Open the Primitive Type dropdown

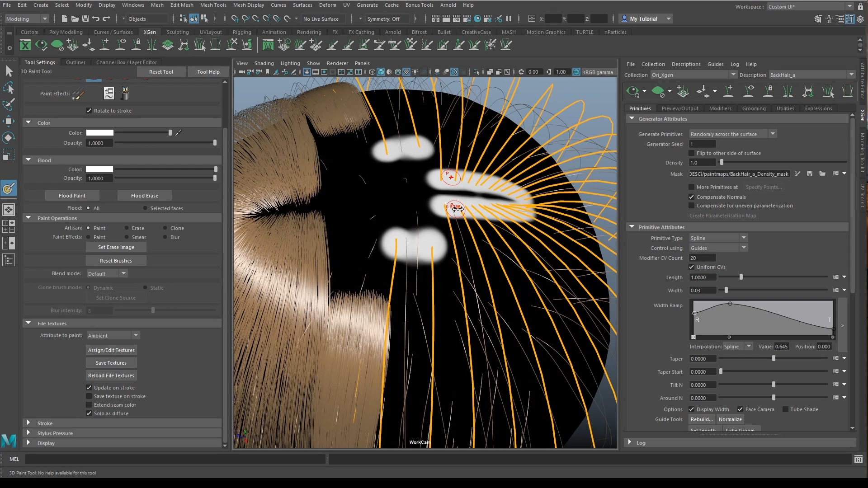click(x=718, y=238)
